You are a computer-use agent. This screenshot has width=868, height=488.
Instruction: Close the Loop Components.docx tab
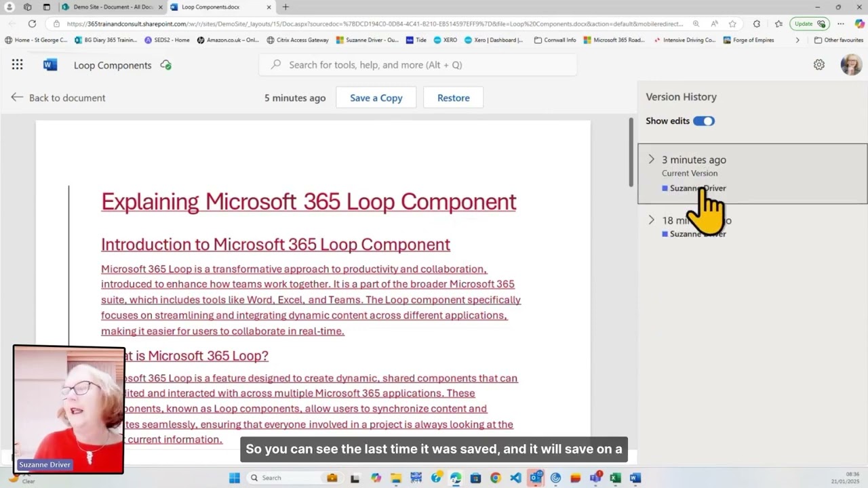(269, 7)
